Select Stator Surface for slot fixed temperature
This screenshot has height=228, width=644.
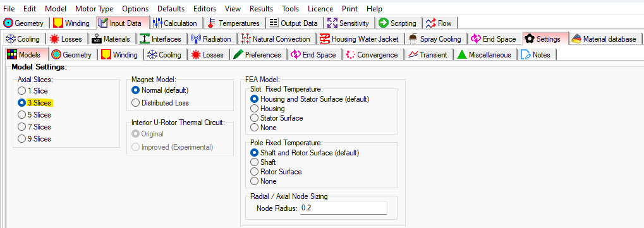[x=276, y=118]
